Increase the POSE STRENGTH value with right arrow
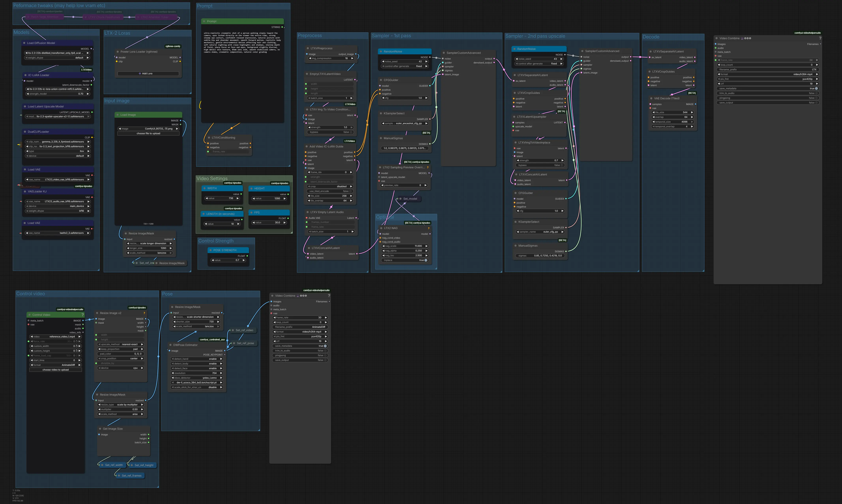This screenshot has height=504, width=842. (x=244, y=260)
